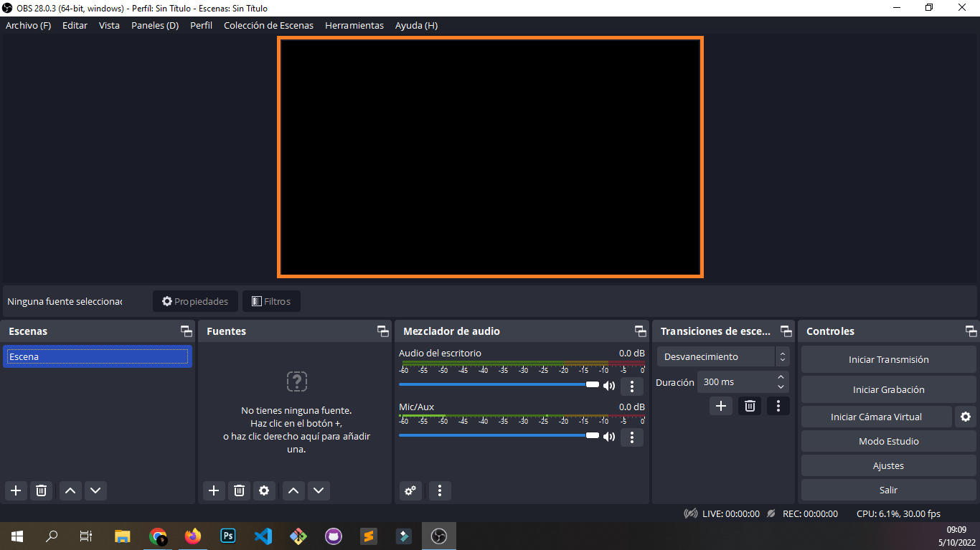
Task: Add a new source with the plus icon
Action: click(213, 490)
